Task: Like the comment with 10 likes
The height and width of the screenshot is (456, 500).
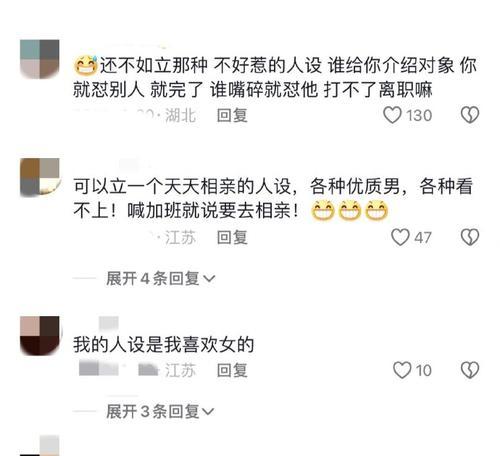Action: [x=402, y=370]
